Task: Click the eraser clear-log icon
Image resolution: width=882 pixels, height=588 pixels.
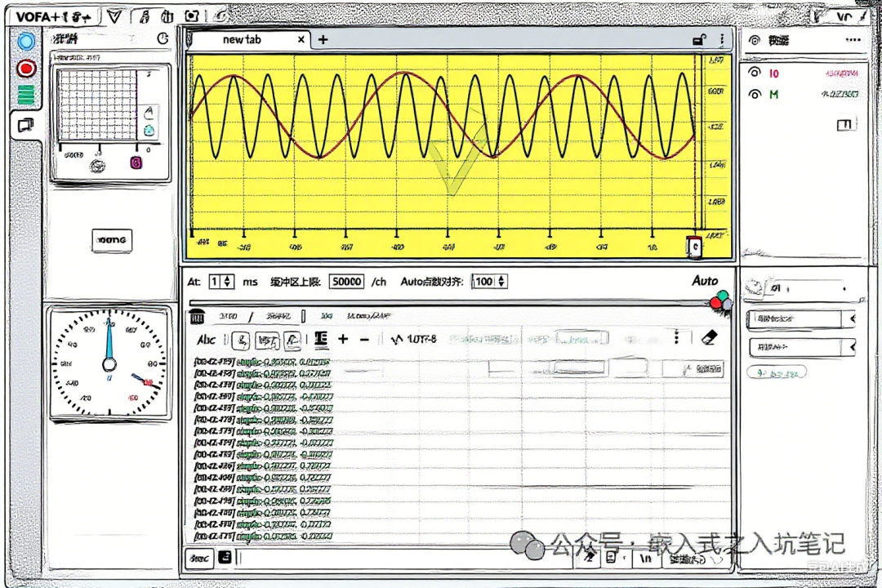Action: [710, 337]
